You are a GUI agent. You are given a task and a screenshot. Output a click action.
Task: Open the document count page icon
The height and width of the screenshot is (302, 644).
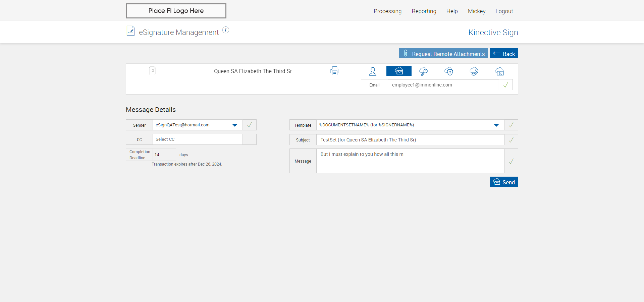click(x=152, y=71)
